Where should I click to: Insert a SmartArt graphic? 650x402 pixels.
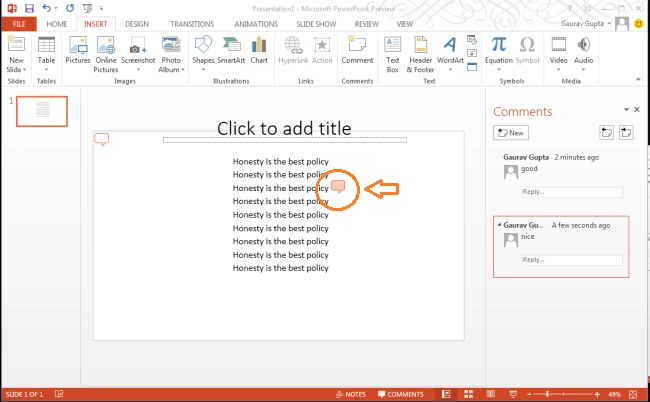click(x=231, y=50)
